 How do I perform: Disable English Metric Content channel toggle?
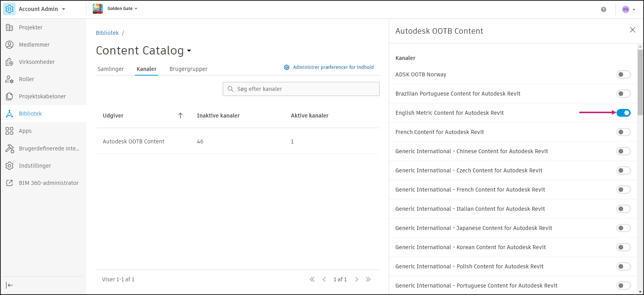[x=623, y=113]
